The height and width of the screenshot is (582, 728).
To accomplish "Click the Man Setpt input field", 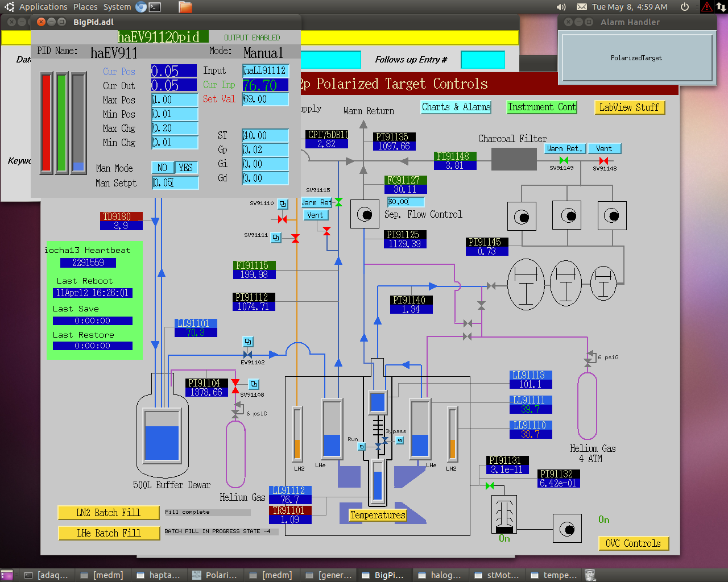I will pos(175,183).
